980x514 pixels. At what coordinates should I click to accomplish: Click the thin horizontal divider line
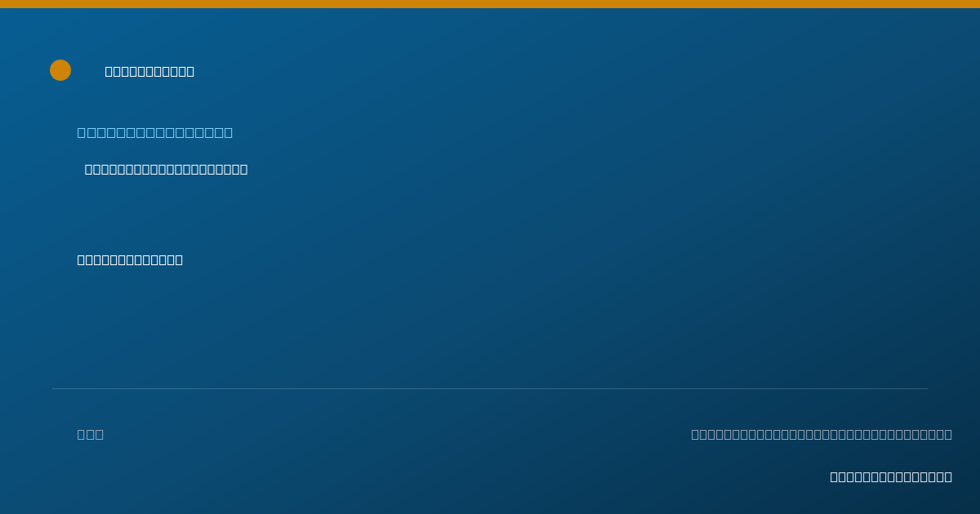point(490,388)
